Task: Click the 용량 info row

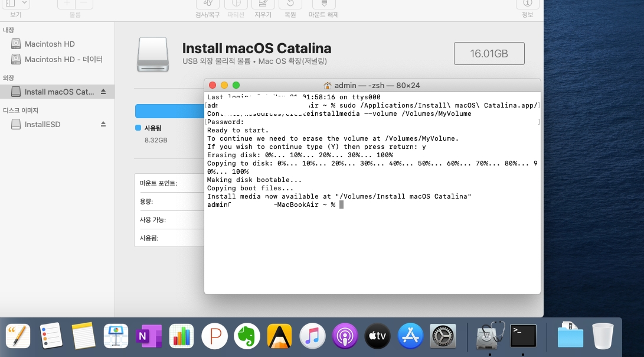Action: [x=169, y=202]
